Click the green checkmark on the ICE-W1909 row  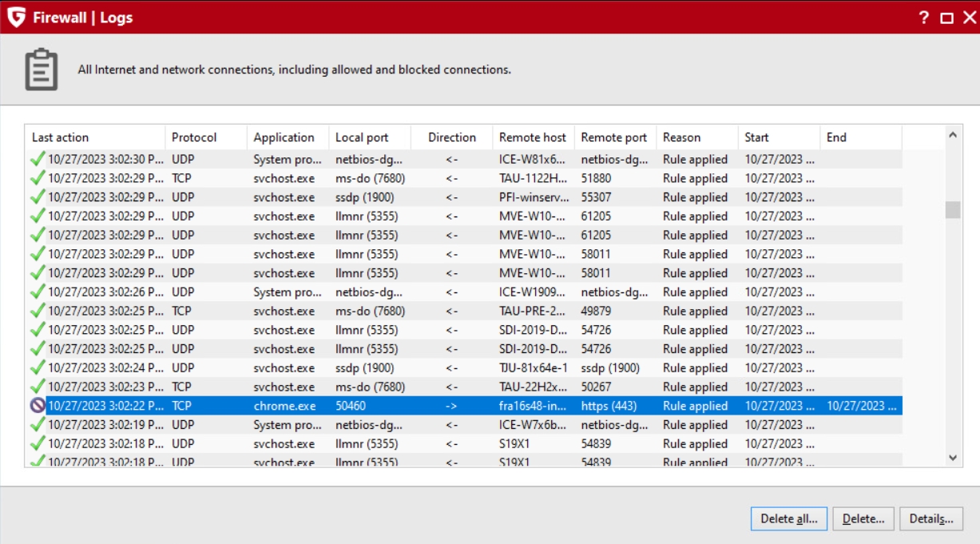coord(38,292)
